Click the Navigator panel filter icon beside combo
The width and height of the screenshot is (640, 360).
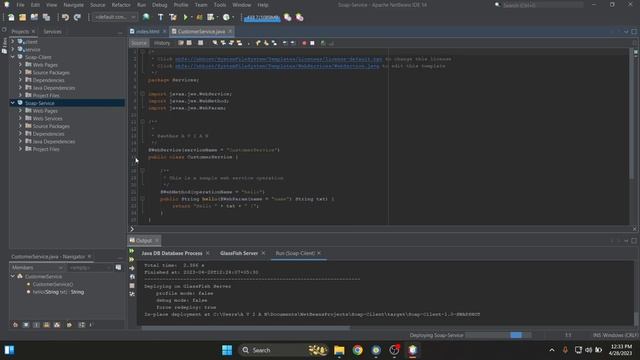click(x=118, y=268)
